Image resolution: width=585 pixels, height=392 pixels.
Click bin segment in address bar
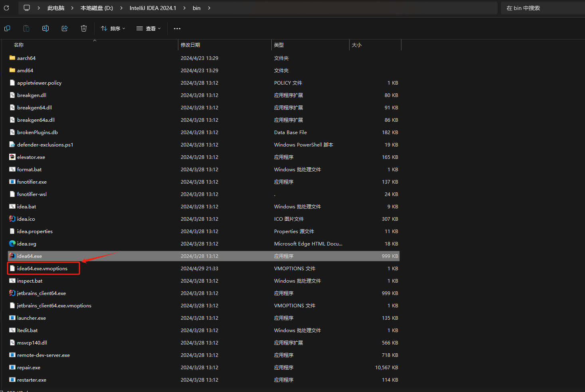click(197, 8)
